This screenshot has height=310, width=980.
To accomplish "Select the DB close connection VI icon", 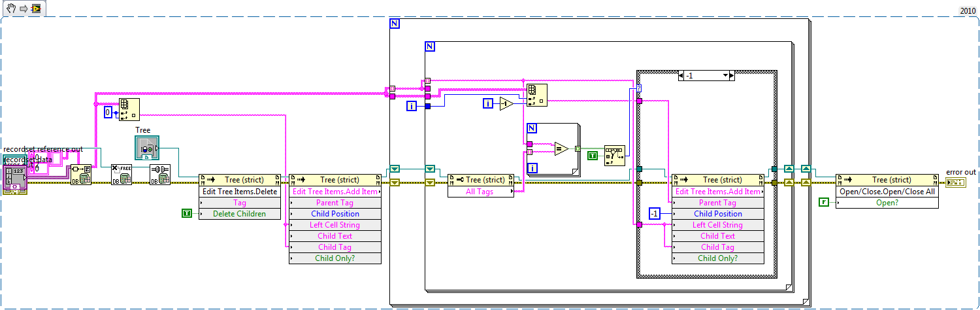I will tap(160, 174).
